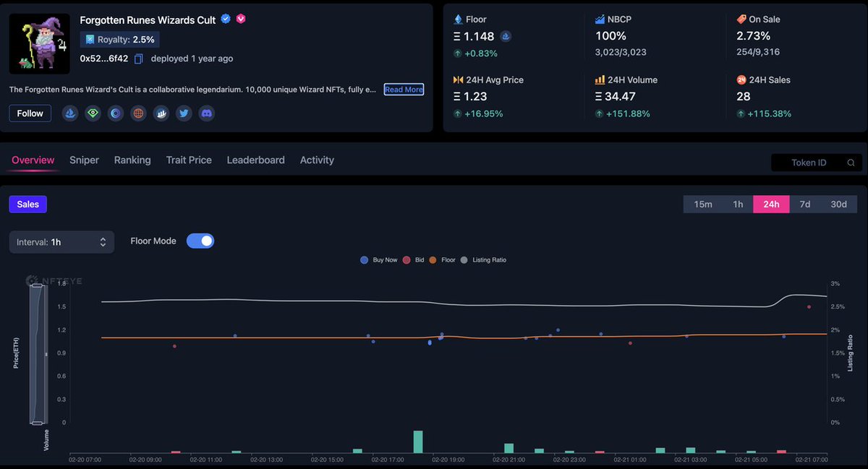Turn off the Floor Mode switch
The height and width of the screenshot is (469, 868).
click(200, 241)
